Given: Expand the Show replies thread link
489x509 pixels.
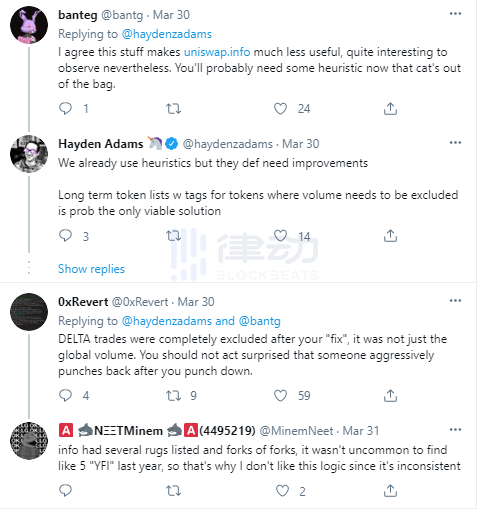Looking at the screenshot, I should click(91, 269).
